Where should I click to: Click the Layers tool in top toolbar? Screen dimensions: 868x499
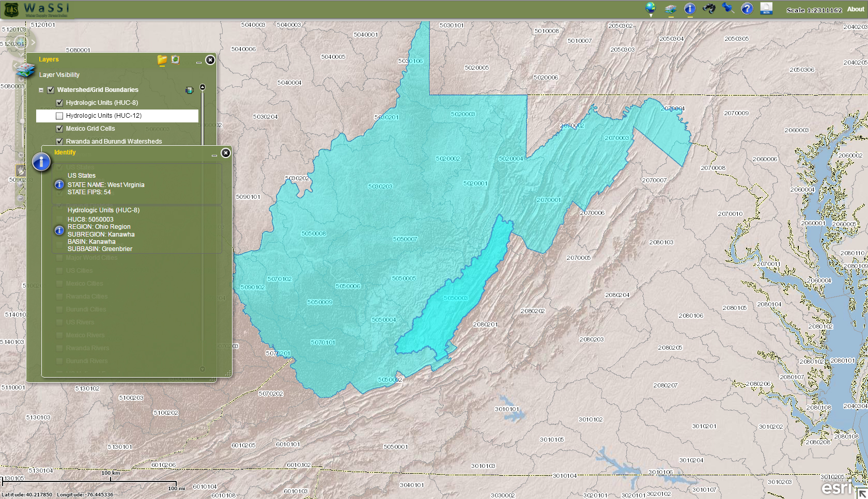pyautogui.click(x=671, y=8)
